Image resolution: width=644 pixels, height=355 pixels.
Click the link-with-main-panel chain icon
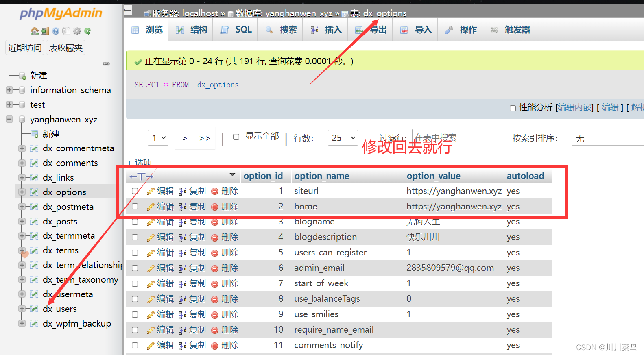106,64
